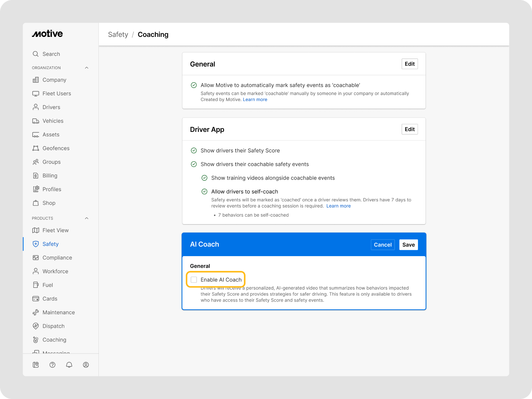Open Learn more link under self-coach description
This screenshot has height=399, width=532.
(x=338, y=206)
